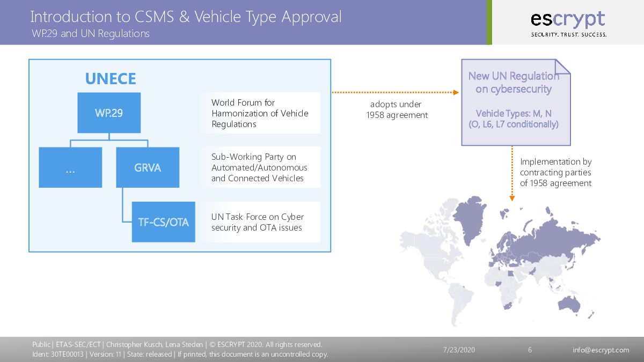Click the subtitle 'WP.29 and UN Regulations'
The image size is (644, 362).
tap(91, 34)
